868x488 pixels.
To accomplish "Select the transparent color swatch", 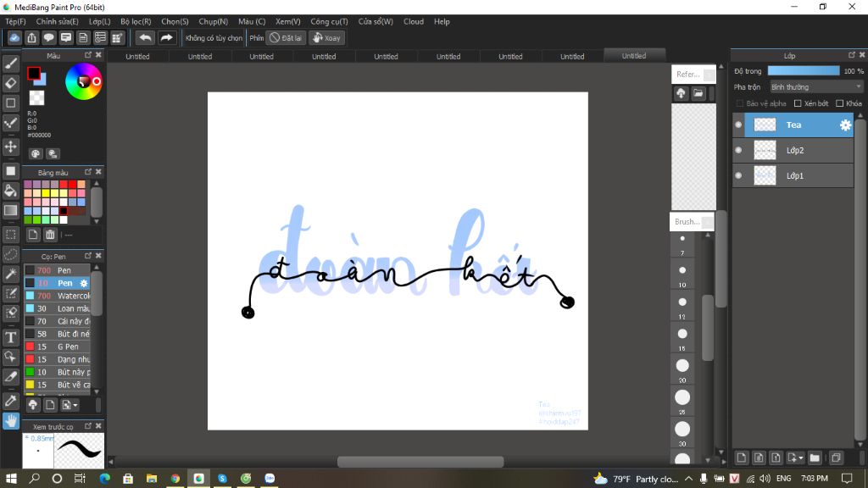I will pos(36,98).
